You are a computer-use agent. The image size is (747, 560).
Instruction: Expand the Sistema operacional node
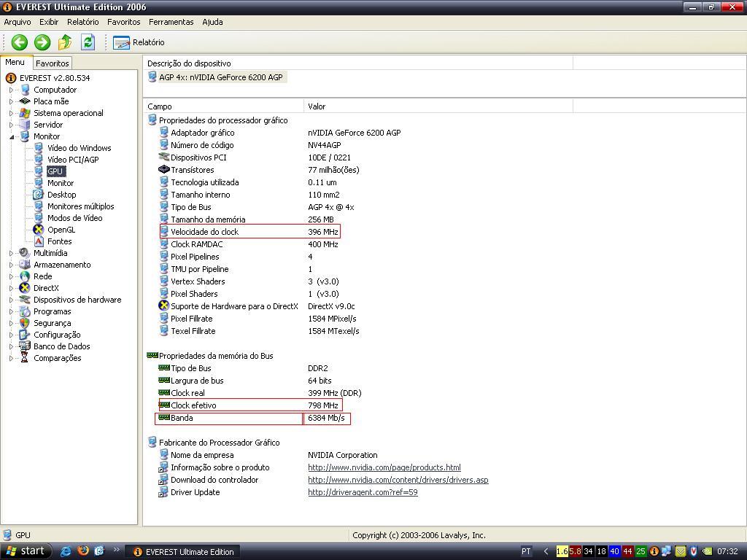11,113
